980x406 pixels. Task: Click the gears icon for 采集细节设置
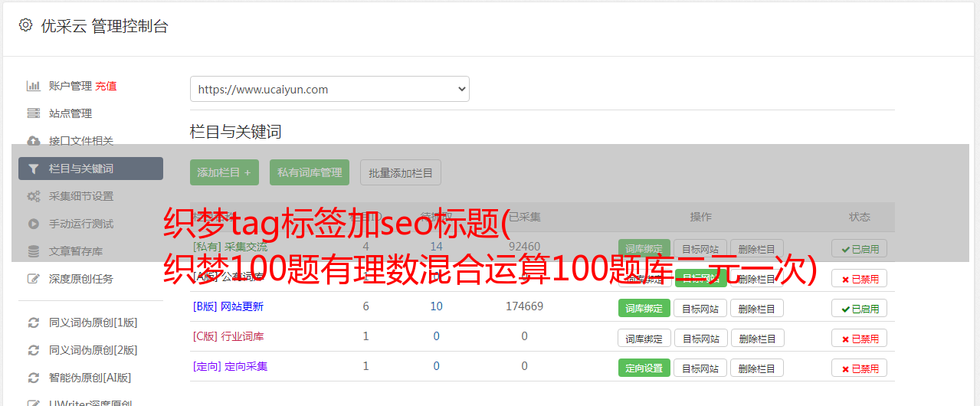33,196
